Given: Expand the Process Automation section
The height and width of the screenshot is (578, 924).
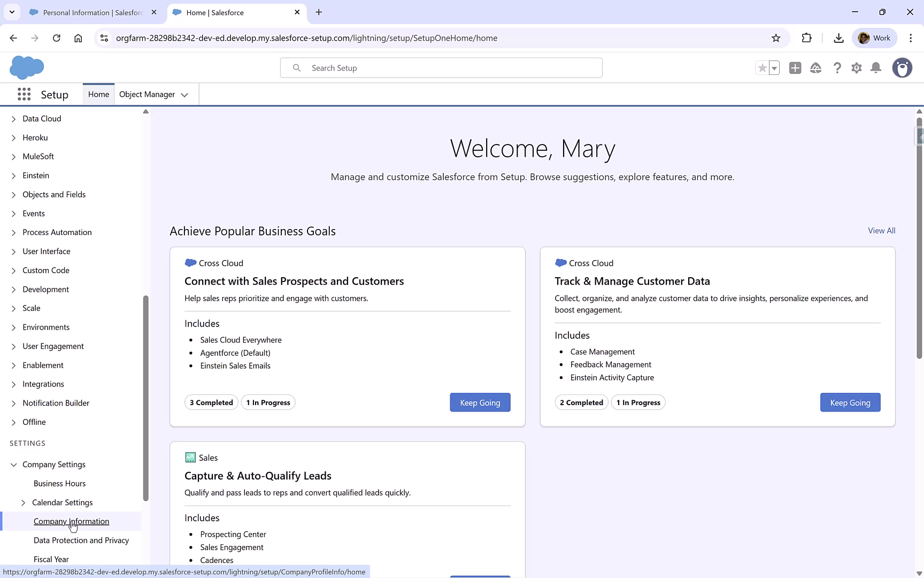Looking at the screenshot, I should point(13,232).
